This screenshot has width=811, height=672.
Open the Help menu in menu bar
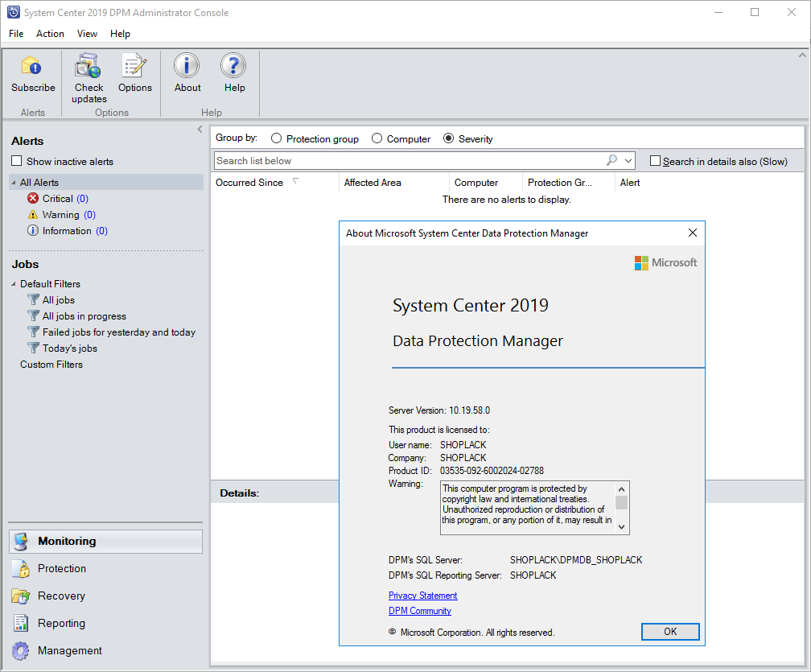tap(120, 34)
